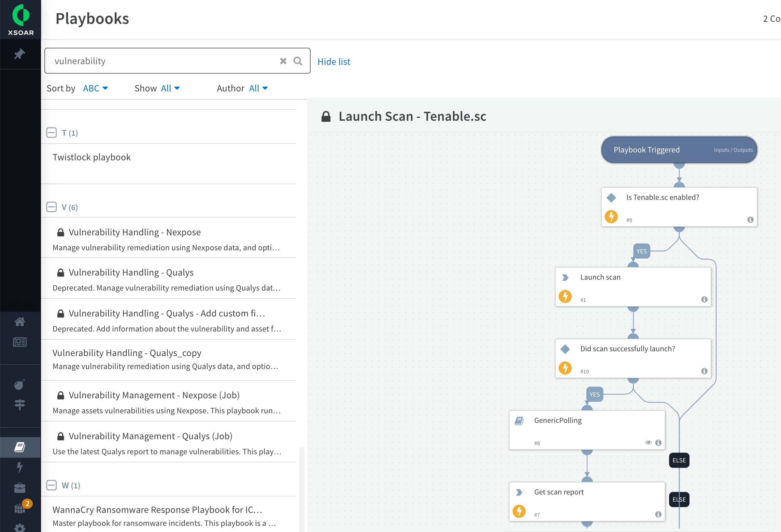Screen dimensions: 781x532
Task: Select the Get scan report task title
Action: [559, 492]
